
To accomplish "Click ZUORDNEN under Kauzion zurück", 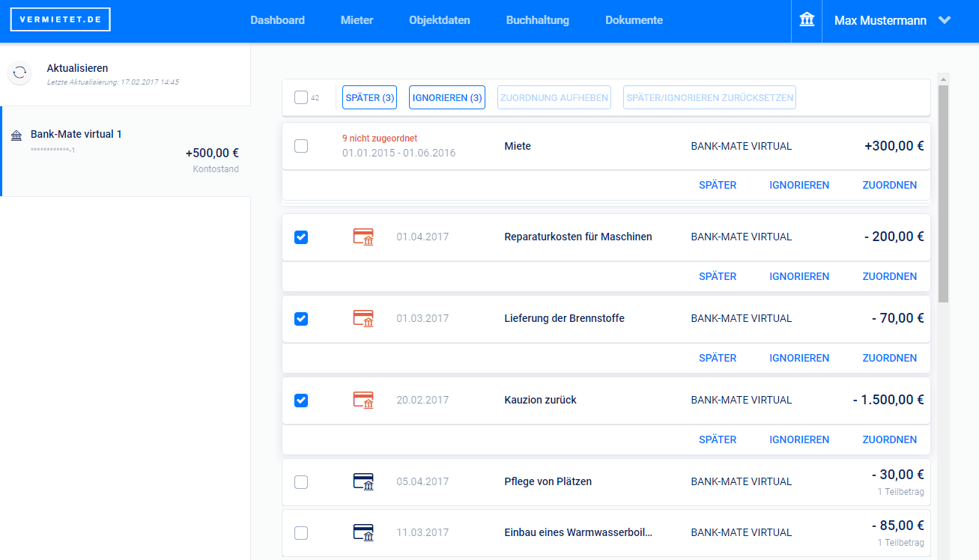I will tap(890, 439).
